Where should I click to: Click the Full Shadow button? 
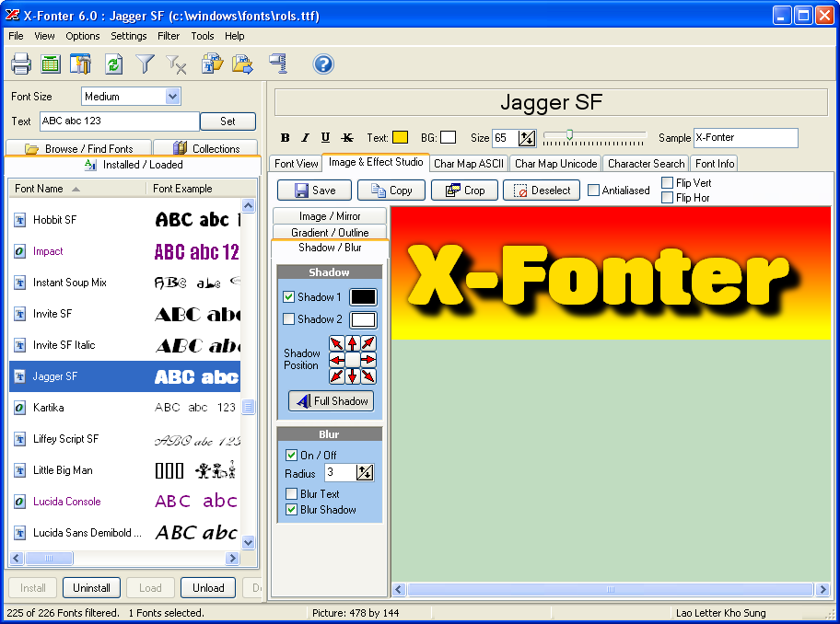click(331, 401)
